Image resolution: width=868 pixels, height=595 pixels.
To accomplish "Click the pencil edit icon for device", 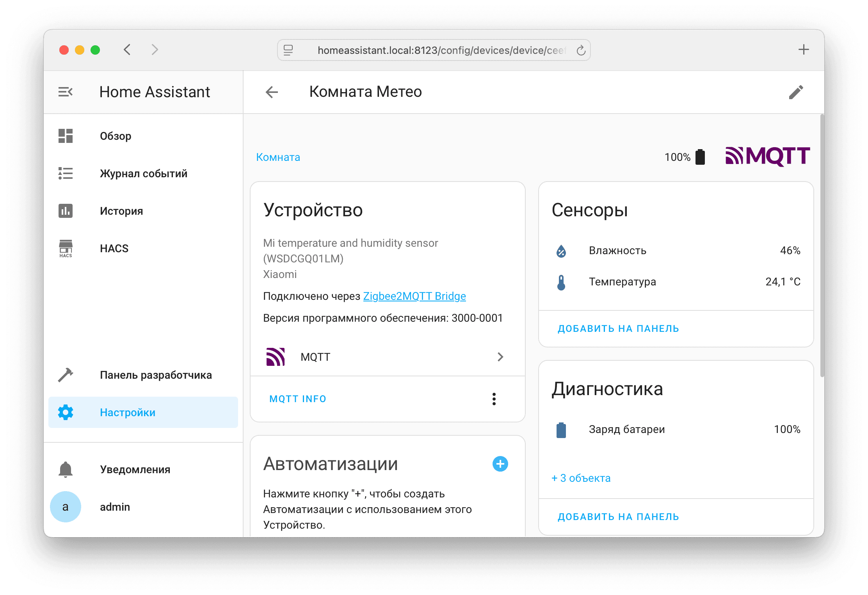I will (x=796, y=93).
